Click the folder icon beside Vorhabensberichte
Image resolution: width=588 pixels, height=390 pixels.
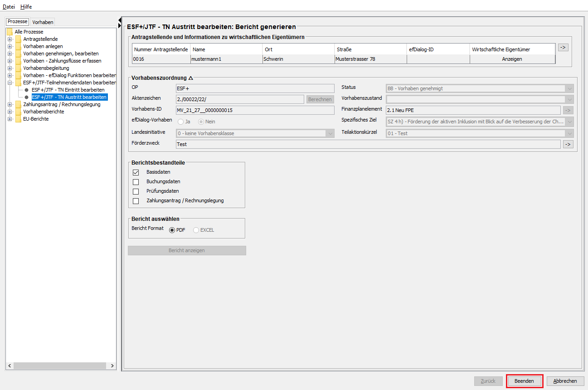(18, 112)
